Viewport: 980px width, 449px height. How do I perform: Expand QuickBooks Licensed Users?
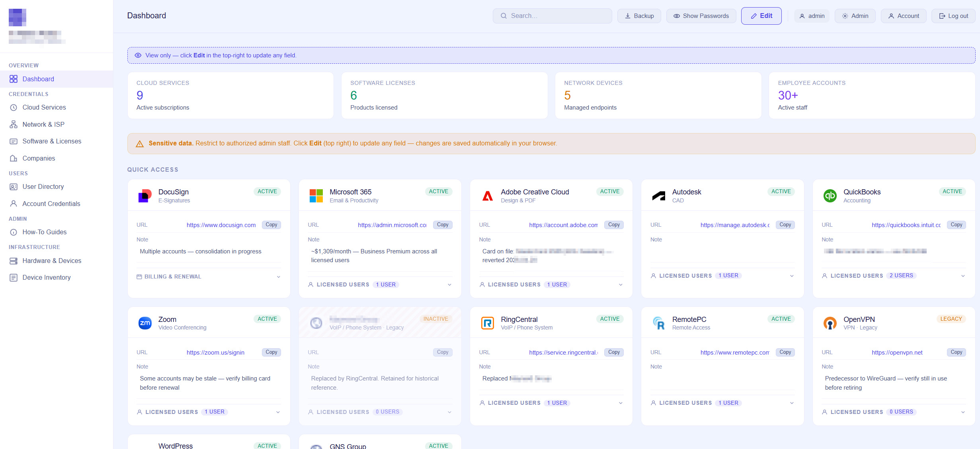point(894,276)
